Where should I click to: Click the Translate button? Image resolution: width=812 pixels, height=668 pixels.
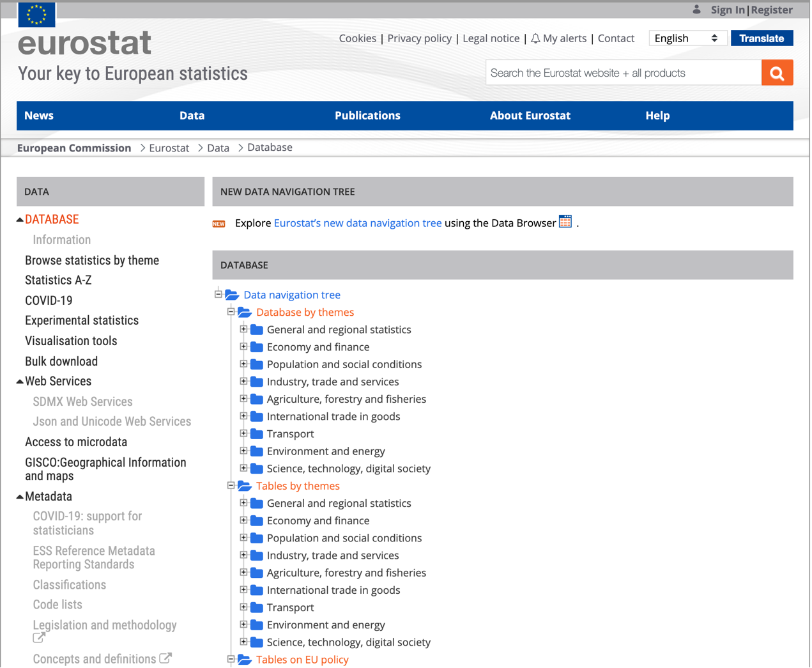[x=762, y=38]
